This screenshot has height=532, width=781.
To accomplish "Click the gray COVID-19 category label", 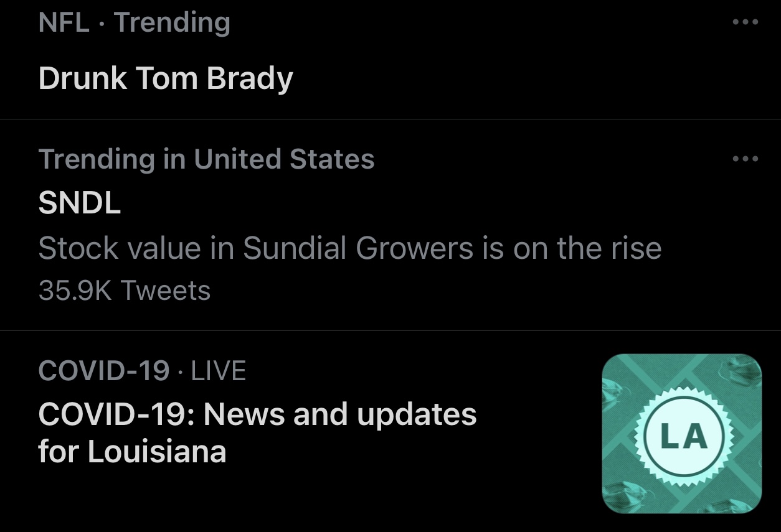I will point(103,371).
